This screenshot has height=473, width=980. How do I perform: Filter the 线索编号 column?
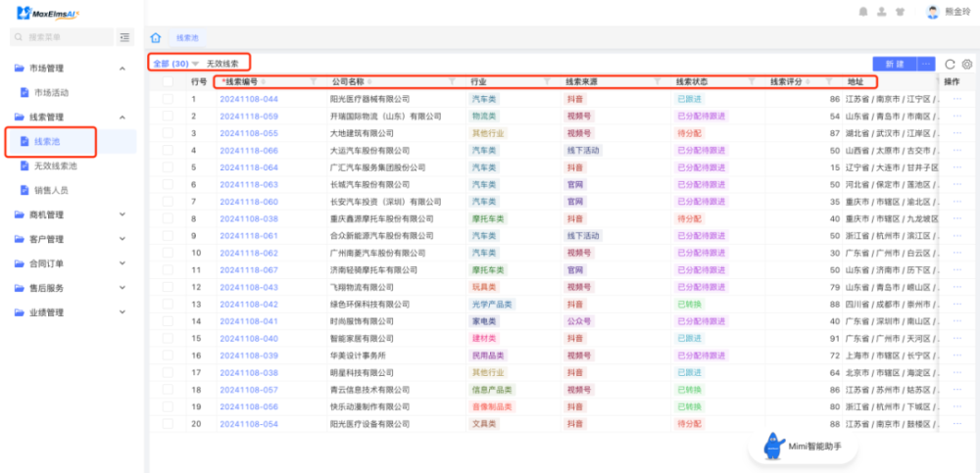[x=314, y=82]
